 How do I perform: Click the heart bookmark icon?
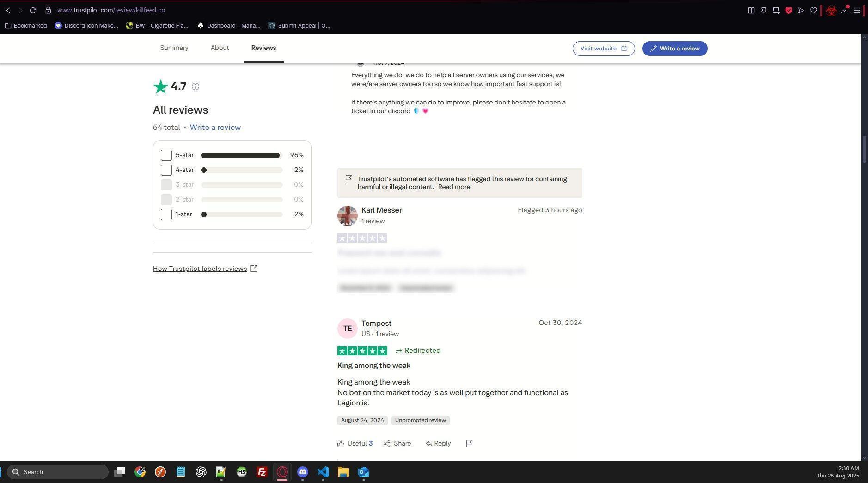[x=813, y=10]
